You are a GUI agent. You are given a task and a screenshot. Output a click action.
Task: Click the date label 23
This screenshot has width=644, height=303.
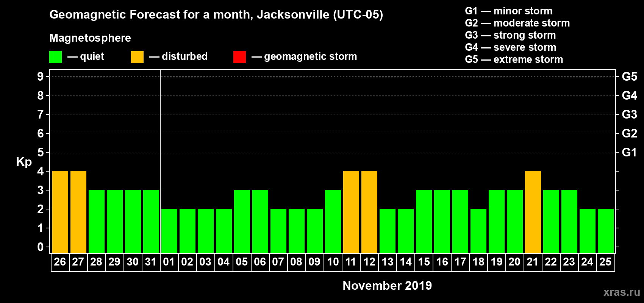tap(569, 262)
